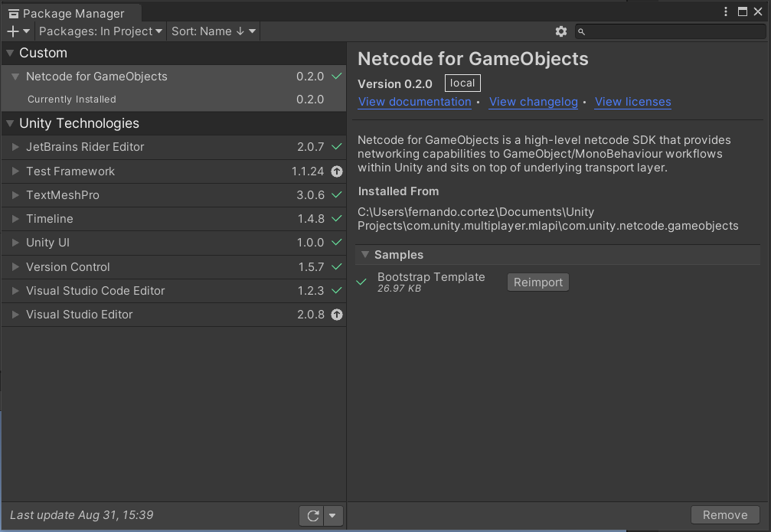
Task: Maximize the Package Manager window
Action: (x=743, y=11)
